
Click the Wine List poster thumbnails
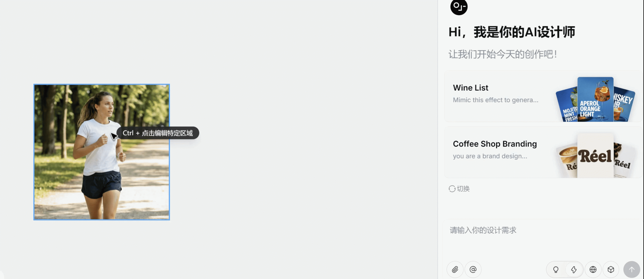595,99
